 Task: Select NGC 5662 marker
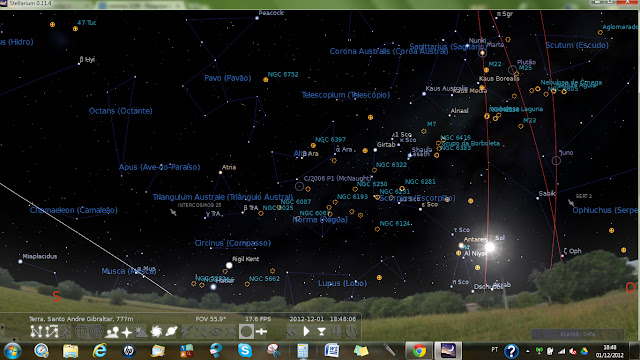pyautogui.click(x=247, y=284)
